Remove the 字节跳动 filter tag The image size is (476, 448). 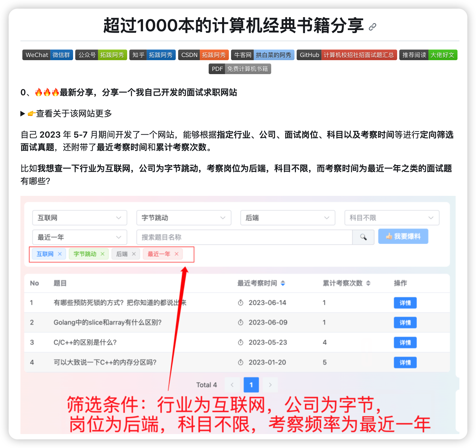[x=102, y=254]
